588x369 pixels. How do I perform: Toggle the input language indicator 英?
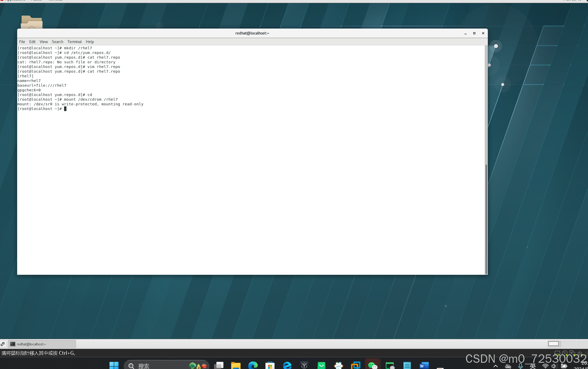tap(532, 366)
